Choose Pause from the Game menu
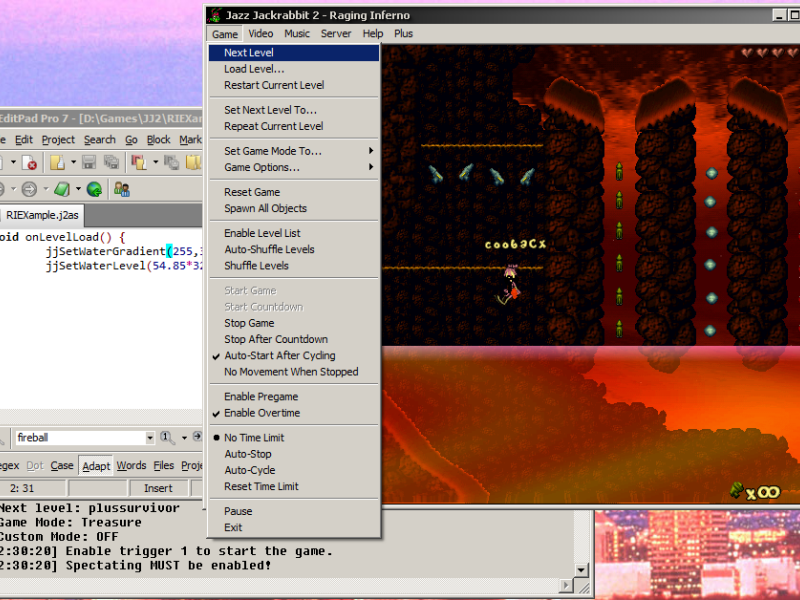The image size is (800, 600). [293, 511]
